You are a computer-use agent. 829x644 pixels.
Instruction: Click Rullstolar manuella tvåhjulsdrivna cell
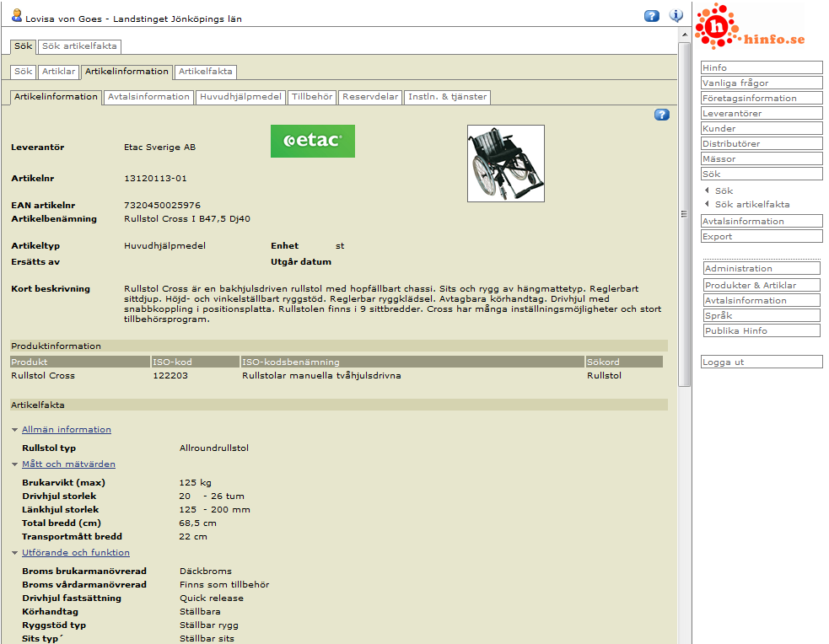(321, 376)
